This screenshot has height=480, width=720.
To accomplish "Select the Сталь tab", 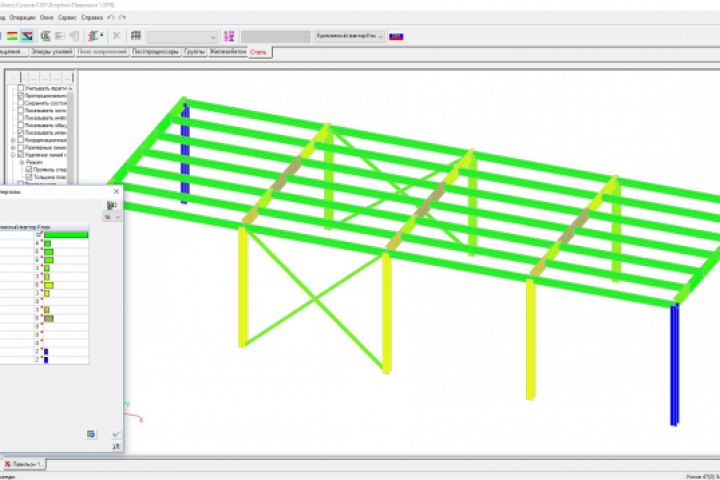I will point(259,52).
